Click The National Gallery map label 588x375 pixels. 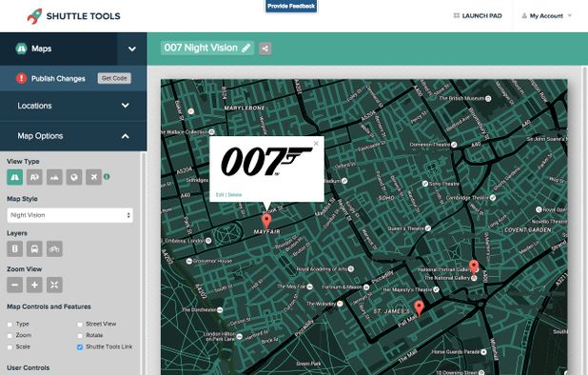(447, 278)
